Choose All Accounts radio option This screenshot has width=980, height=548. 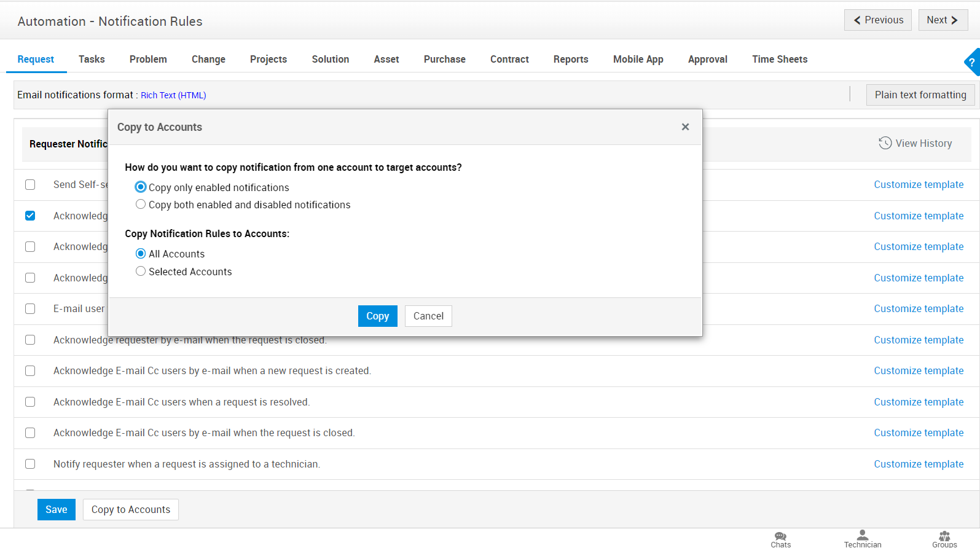click(141, 254)
